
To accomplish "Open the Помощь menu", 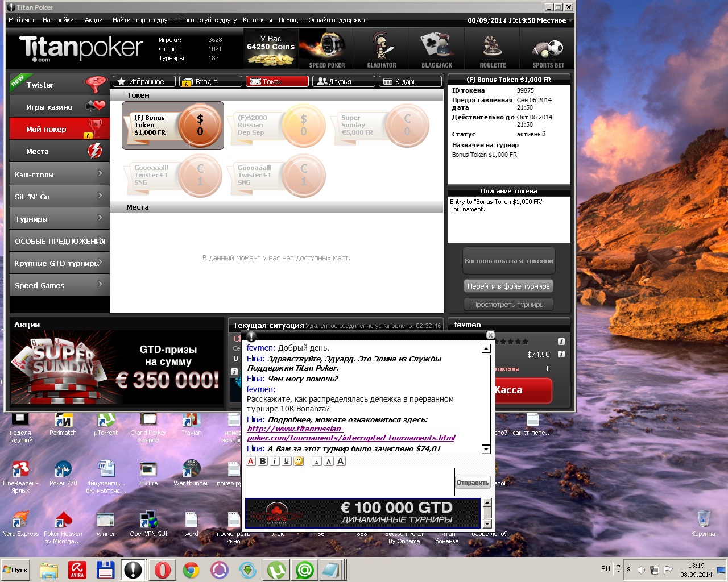I will [290, 20].
